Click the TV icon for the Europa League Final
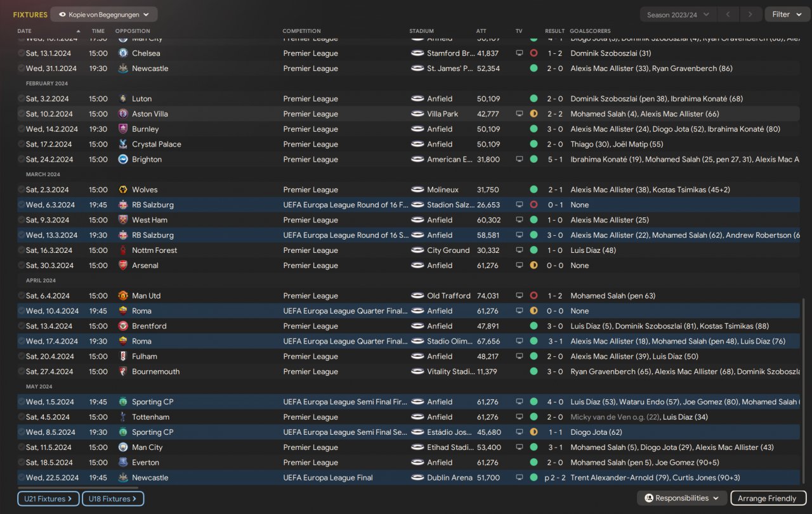This screenshot has width=812, height=514. [520, 478]
